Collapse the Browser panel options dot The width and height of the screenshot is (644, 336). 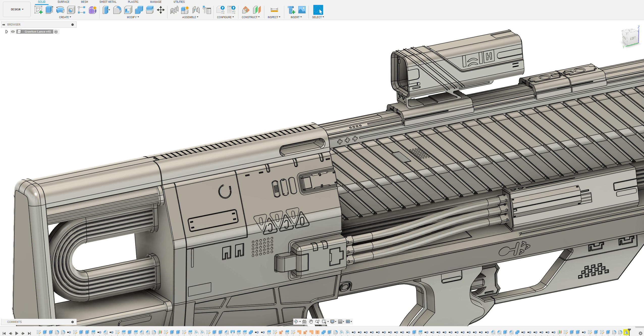pos(72,25)
